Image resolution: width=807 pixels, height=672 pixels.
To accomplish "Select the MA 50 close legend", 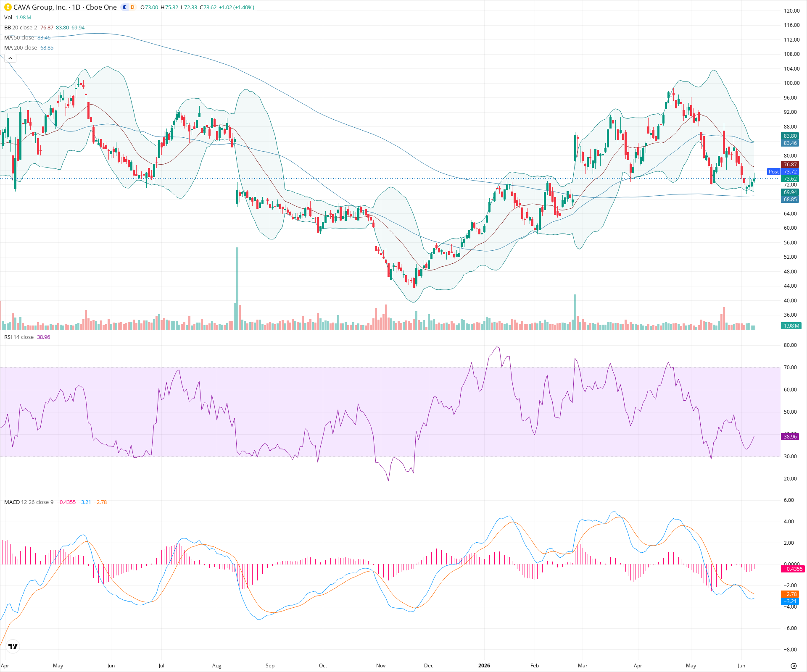I will 19,37.
